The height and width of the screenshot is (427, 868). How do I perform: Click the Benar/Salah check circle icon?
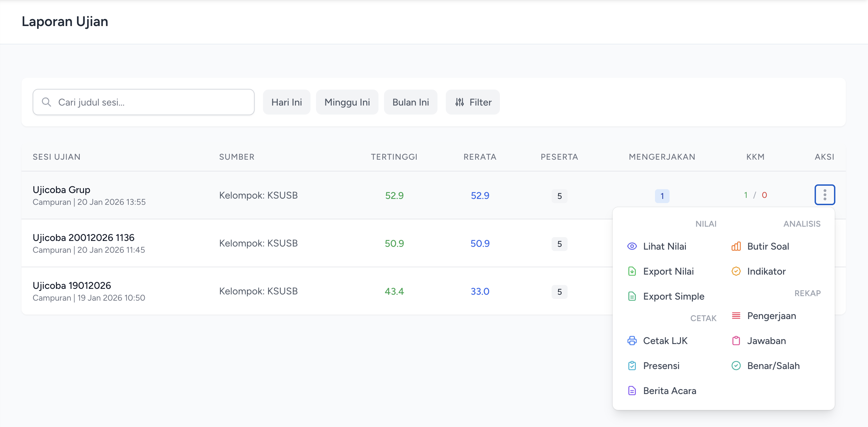(x=736, y=366)
